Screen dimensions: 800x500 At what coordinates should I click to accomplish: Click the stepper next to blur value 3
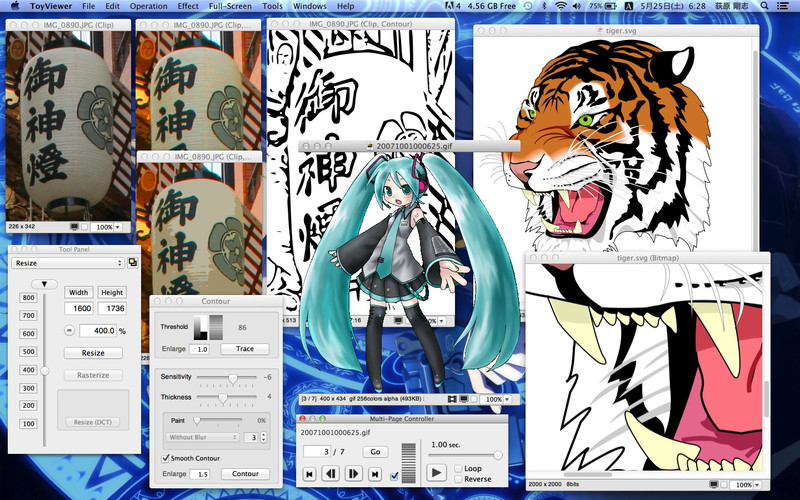click(263, 437)
